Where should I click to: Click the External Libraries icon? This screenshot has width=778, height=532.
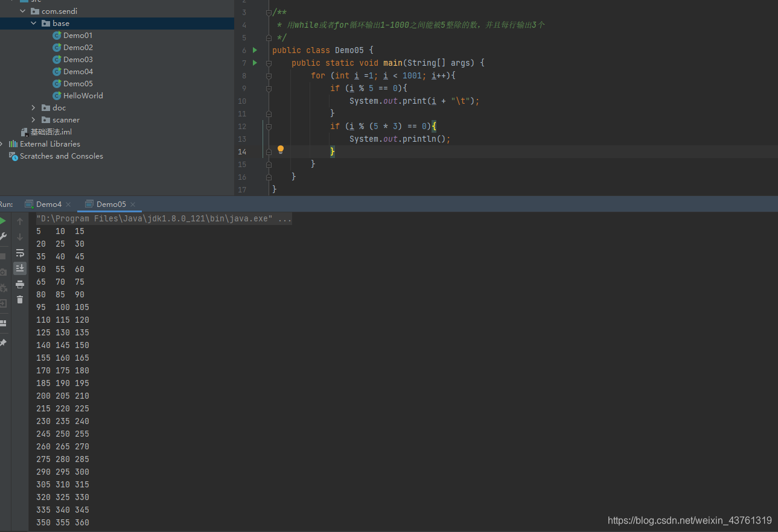coord(13,144)
